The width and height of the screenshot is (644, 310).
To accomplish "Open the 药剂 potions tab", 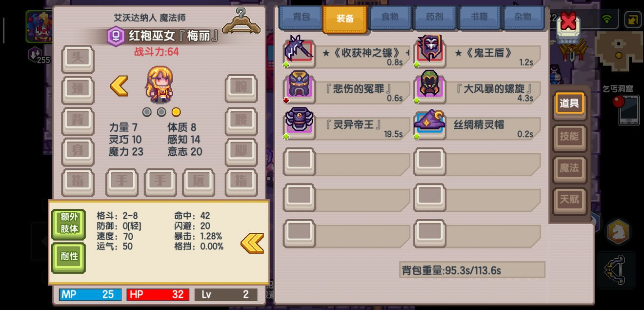I will click(434, 18).
